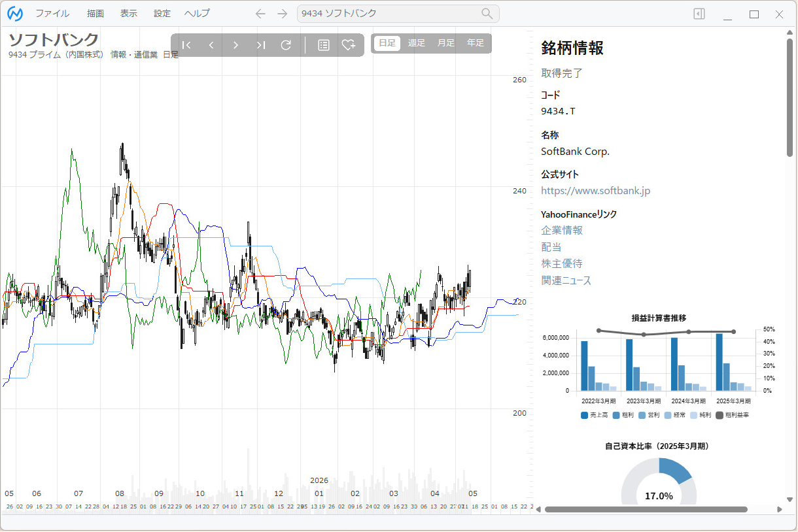Open the stock list icon
The width and height of the screenshot is (798, 532).
(x=323, y=45)
